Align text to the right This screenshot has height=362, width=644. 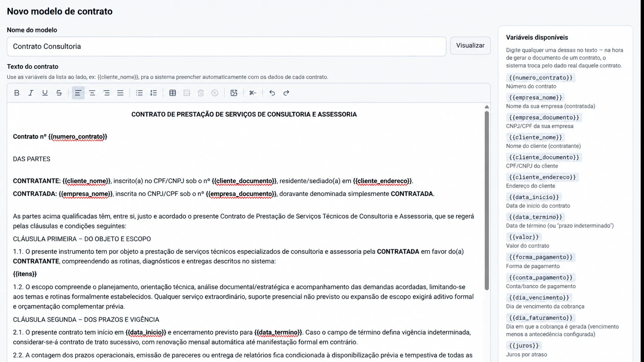pos(106,93)
